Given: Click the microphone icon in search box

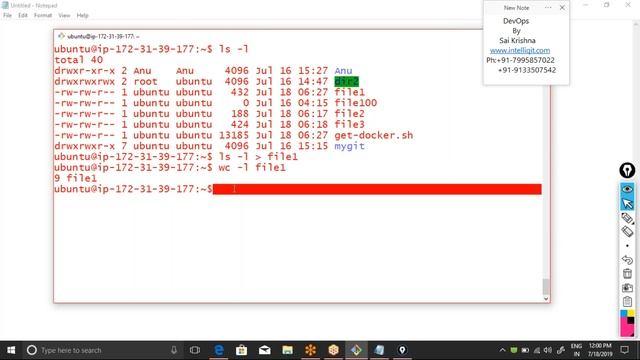Looking at the screenshot, I should (x=174, y=350).
